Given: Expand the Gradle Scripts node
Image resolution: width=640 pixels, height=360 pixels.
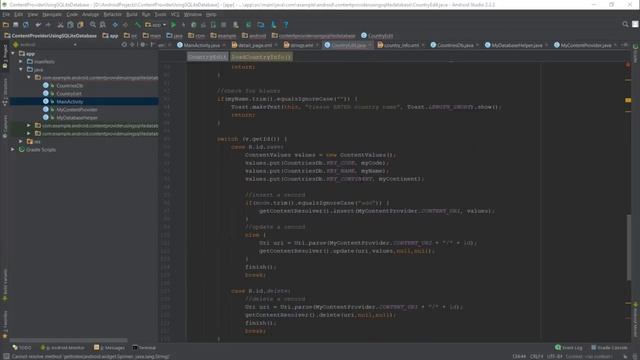Looking at the screenshot, I should pos(13,149).
